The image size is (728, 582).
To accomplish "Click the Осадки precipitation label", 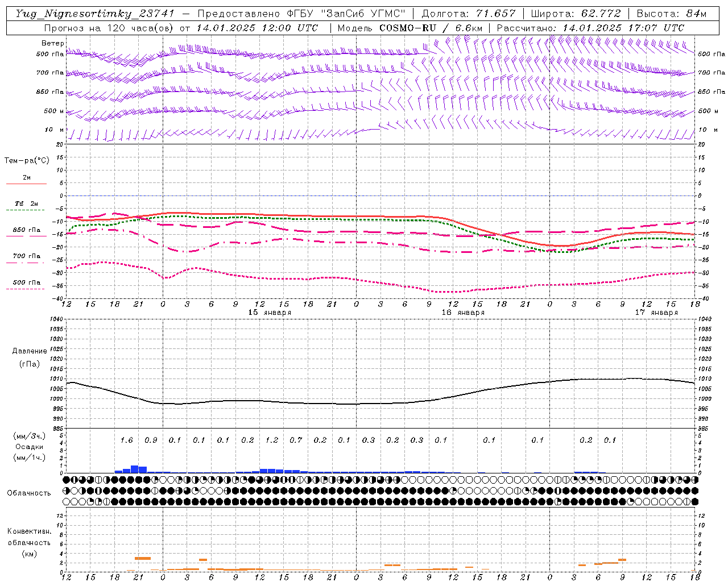I will [x=30, y=447].
